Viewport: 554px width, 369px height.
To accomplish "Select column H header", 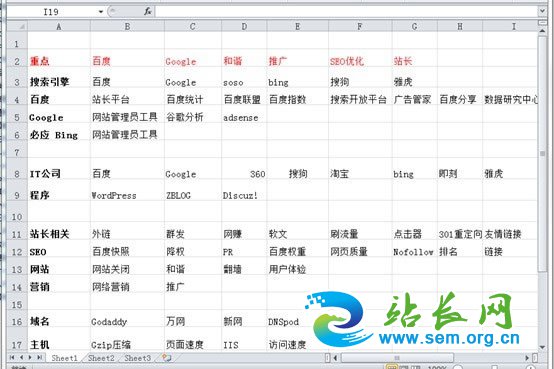I will pyautogui.click(x=460, y=27).
